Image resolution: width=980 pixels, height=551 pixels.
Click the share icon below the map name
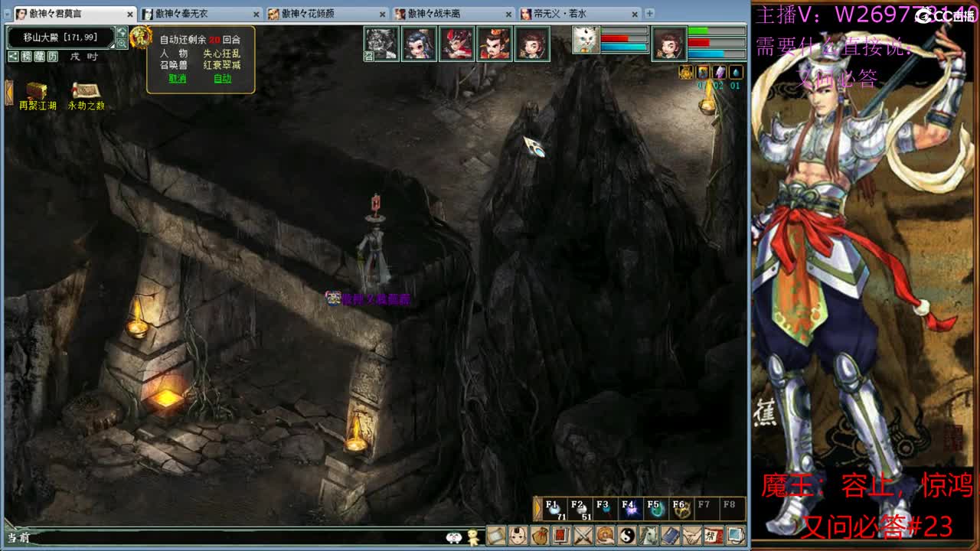pyautogui.click(x=13, y=56)
